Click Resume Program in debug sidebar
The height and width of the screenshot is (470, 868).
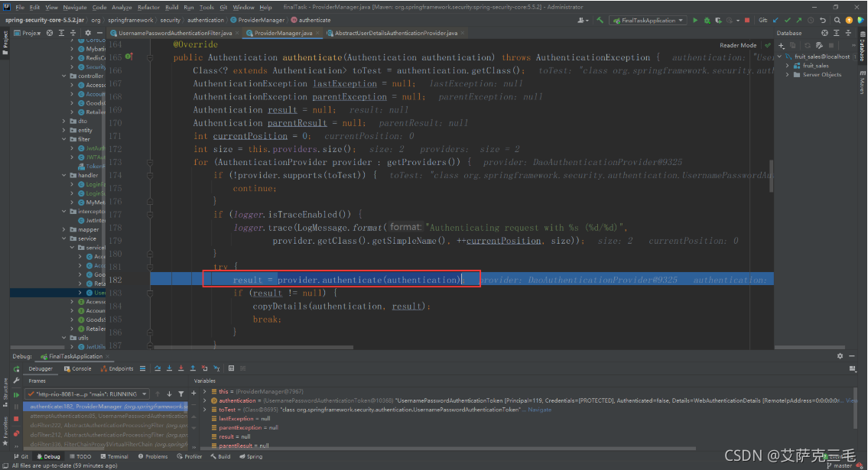pyautogui.click(x=16, y=395)
